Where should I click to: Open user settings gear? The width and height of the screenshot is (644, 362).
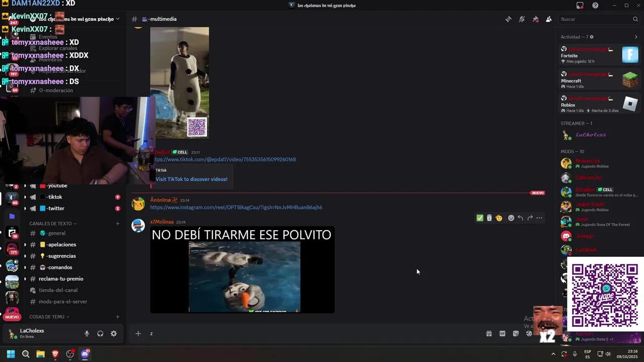(x=114, y=333)
